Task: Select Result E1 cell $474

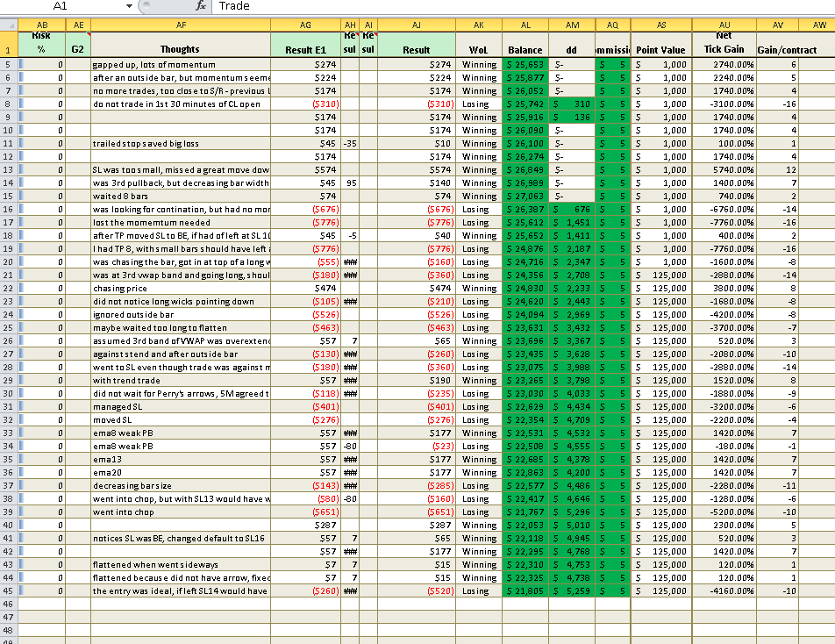Action: pyautogui.click(x=305, y=288)
